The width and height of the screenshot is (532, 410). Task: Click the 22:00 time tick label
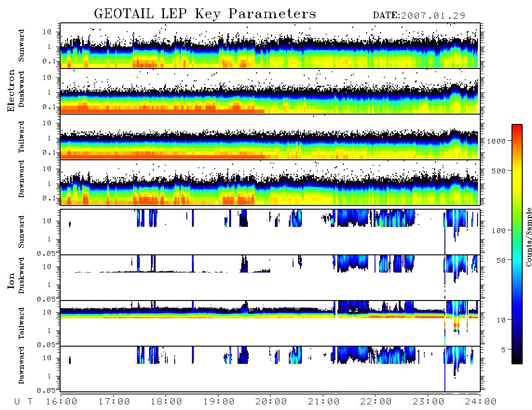(376, 402)
